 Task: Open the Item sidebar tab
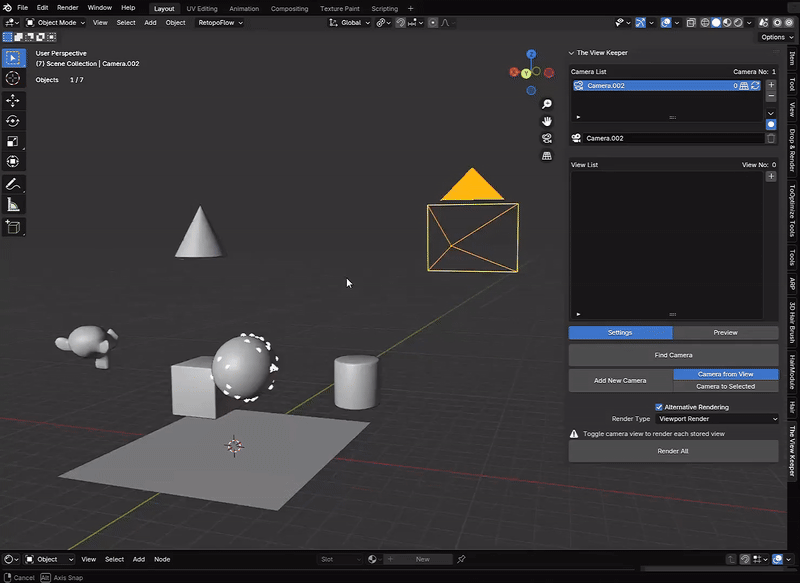792,57
